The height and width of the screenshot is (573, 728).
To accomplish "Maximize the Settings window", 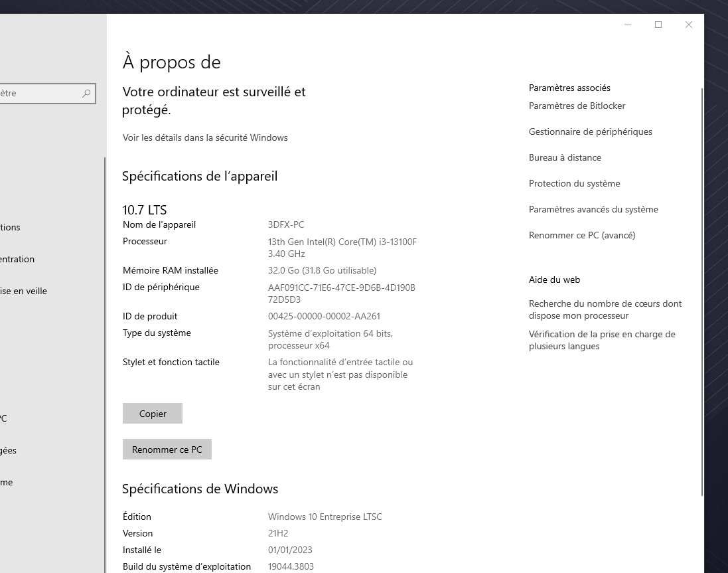I will click(658, 25).
